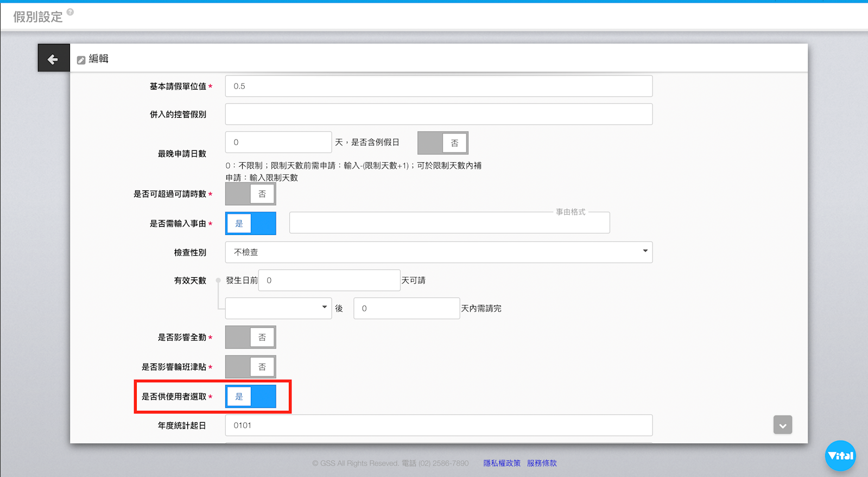Image resolution: width=868 pixels, height=477 pixels.
Task: Click the 年度統計起日 field showing 0101
Action: click(x=439, y=425)
